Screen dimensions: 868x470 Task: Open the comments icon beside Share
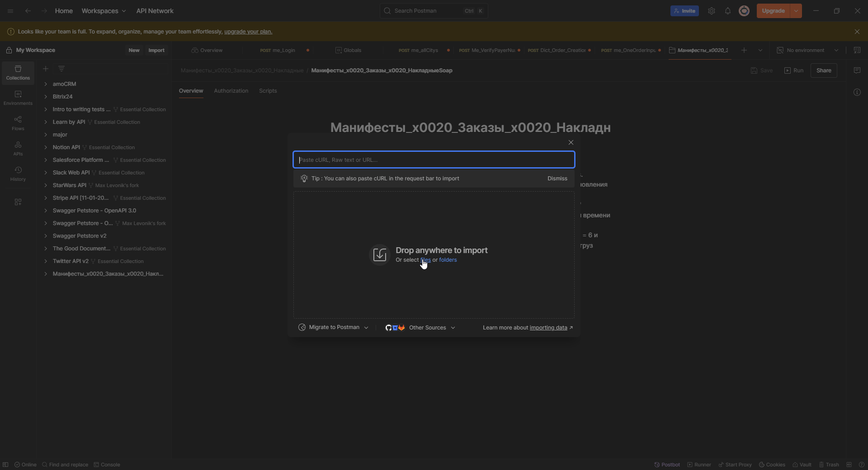[857, 70]
